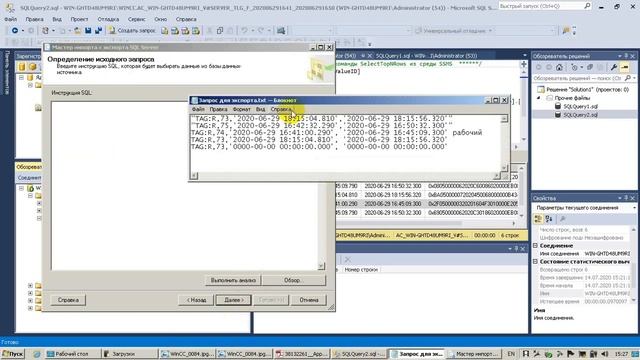Open the Properties panel options dropdown
The image size is (640, 360).
pyautogui.click(x=620, y=198)
